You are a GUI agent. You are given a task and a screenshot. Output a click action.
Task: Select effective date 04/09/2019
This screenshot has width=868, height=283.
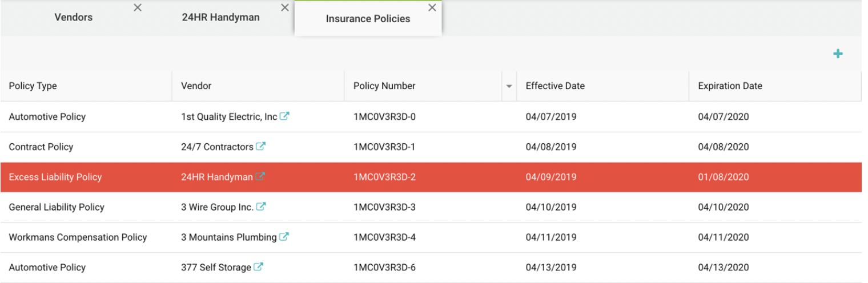tap(551, 177)
